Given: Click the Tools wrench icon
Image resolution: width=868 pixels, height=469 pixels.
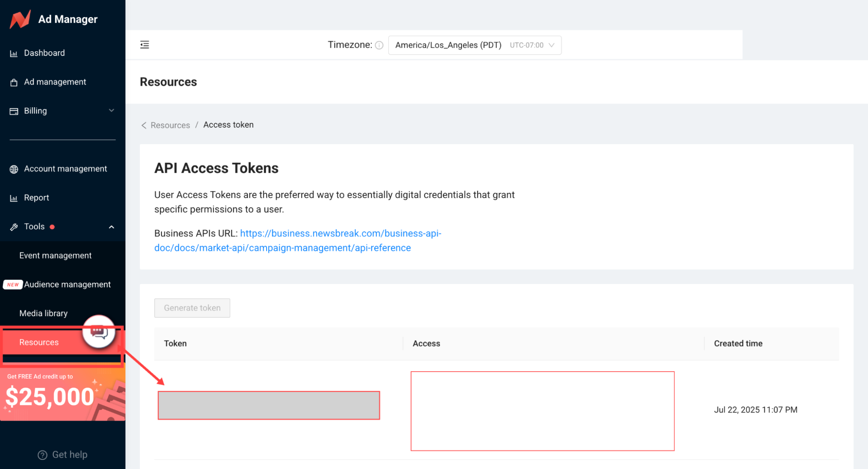Looking at the screenshot, I should 14,227.
